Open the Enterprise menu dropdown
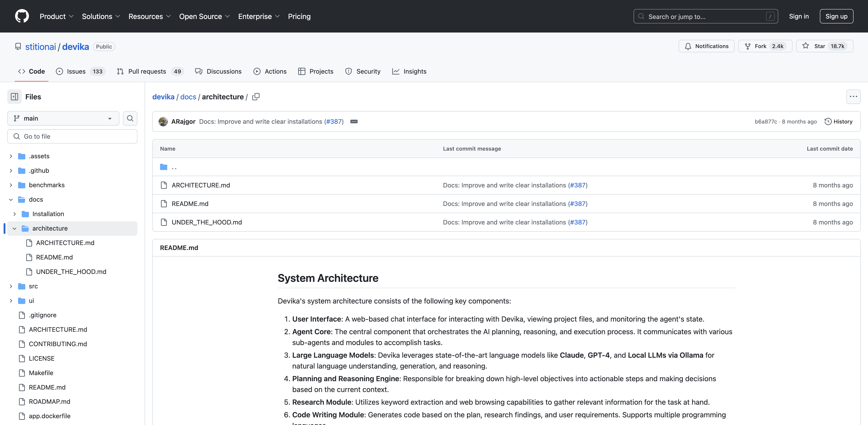Image resolution: width=868 pixels, height=425 pixels. tap(259, 16)
